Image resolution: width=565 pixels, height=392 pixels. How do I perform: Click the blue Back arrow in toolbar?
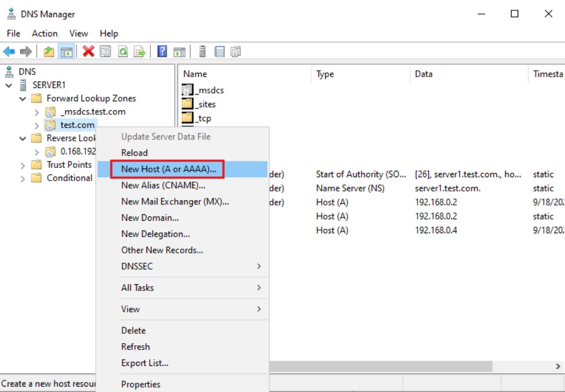9,52
